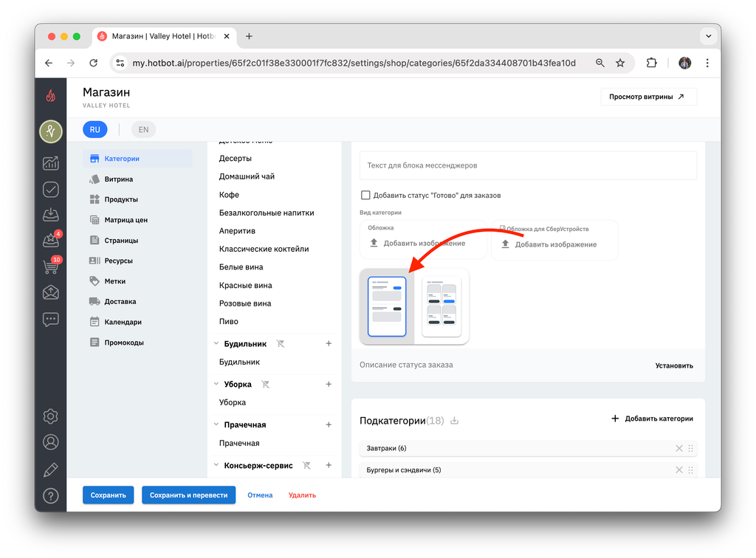The width and height of the screenshot is (756, 558).
Task: Click the Отмена link
Action: click(x=260, y=495)
